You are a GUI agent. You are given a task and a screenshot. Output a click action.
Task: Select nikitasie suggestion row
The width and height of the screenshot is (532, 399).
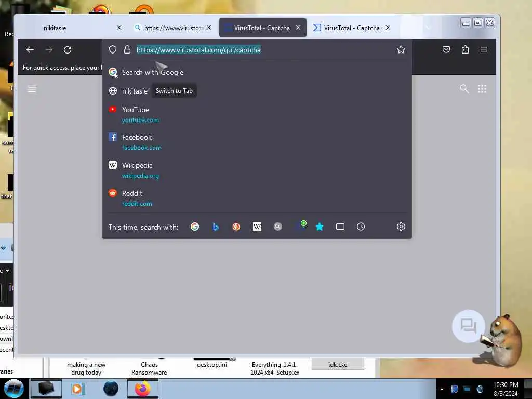[257, 91]
